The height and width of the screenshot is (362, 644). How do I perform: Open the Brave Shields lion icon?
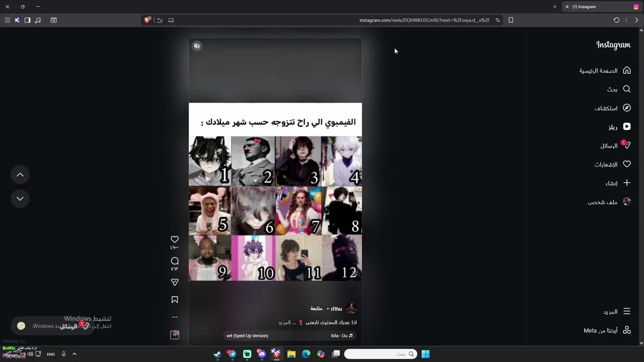click(147, 20)
